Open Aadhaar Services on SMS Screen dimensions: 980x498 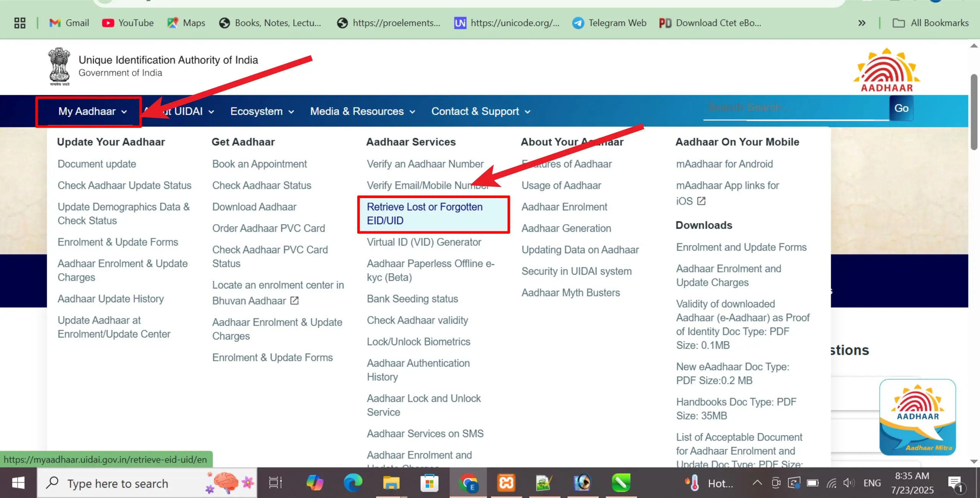point(425,434)
